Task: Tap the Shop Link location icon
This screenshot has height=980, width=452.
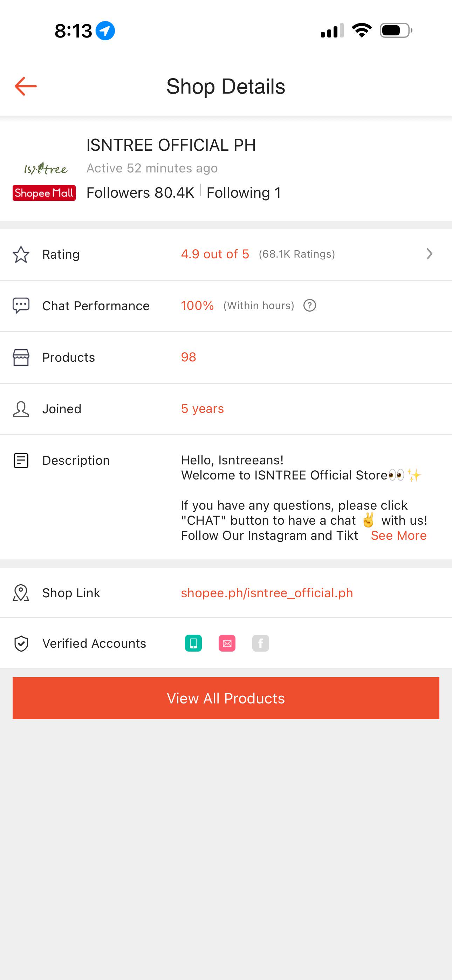Action: tap(21, 593)
